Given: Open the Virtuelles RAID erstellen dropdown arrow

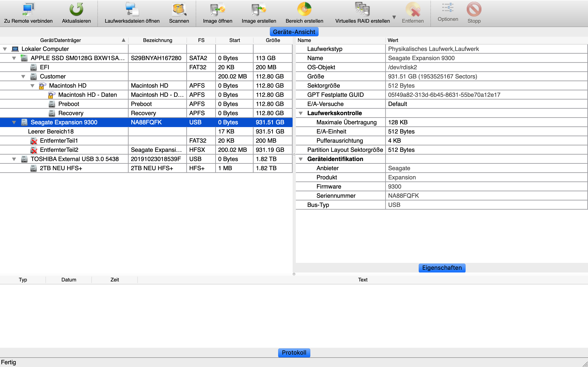Looking at the screenshot, I should tap(394, 17).
